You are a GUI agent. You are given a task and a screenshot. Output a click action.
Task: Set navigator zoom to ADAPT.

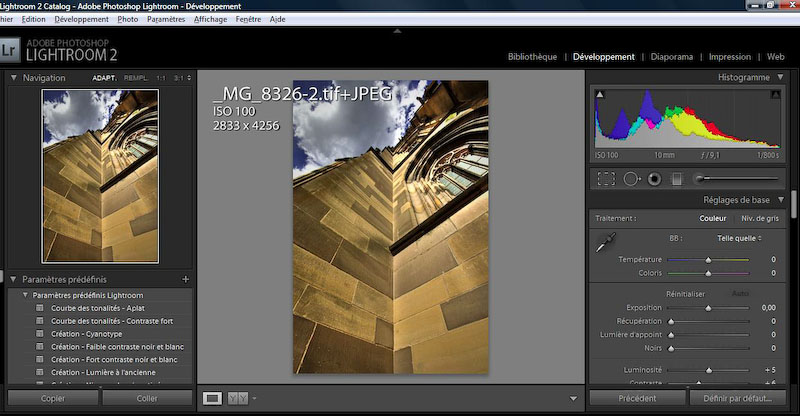pyautogui.click(x=104, y=78)
